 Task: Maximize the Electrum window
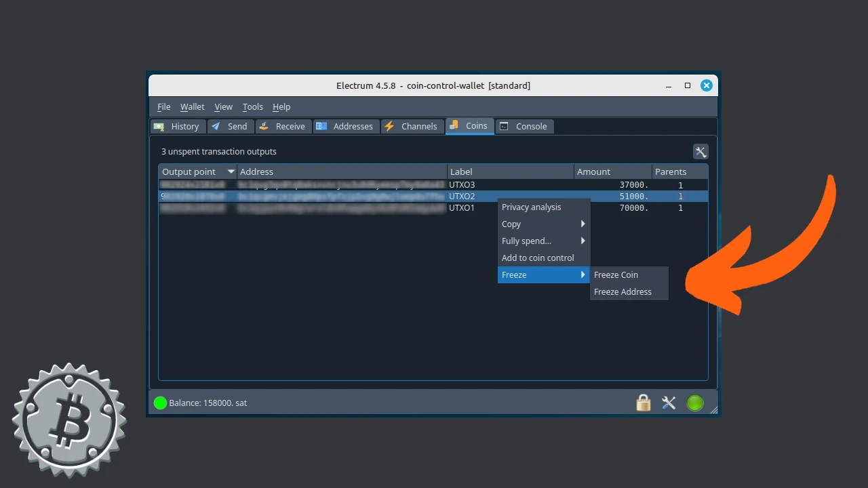[688, 85]
